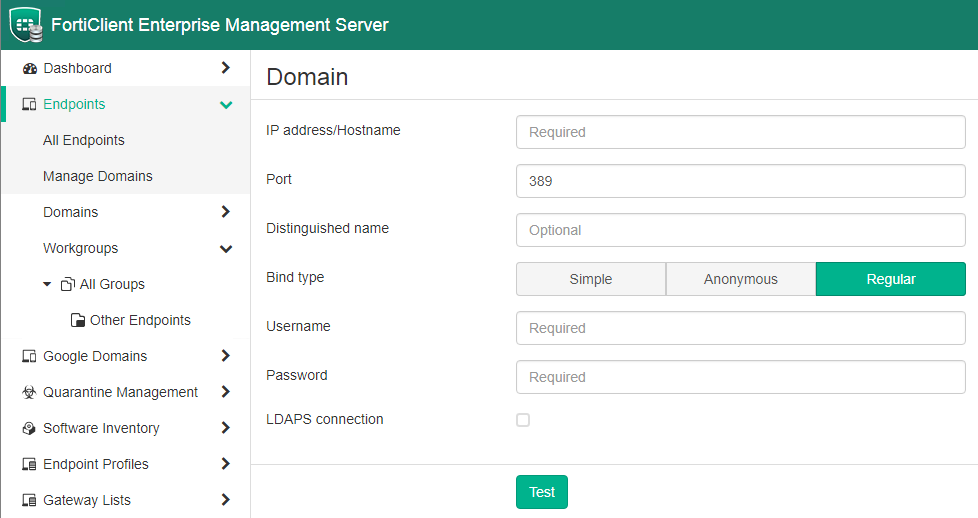Viewport: 978px width, 518px height.
Task: Enable the LDAPS connection checkbox
Action: coord(523,420)
